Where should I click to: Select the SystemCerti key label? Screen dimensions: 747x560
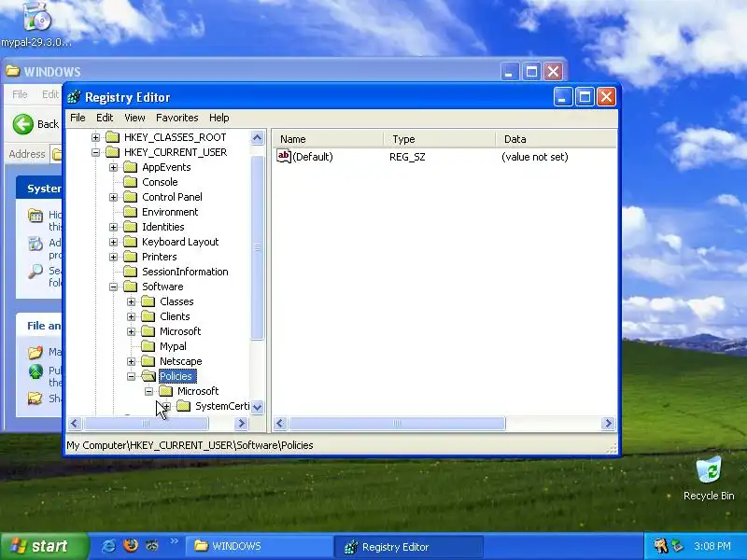coord(222,406)
